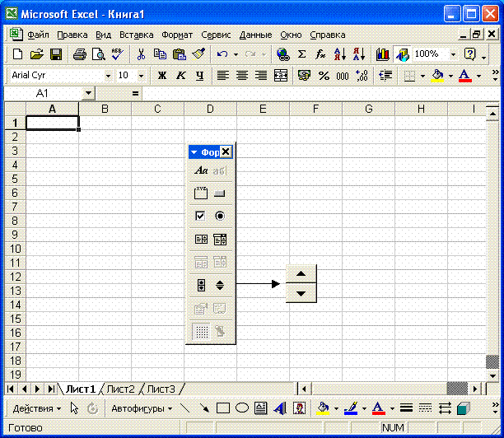504x438 pixels.
Task: Select the Check Box tool in Forms toolbar
Action: pyautogui.click(x=200, y=216)
